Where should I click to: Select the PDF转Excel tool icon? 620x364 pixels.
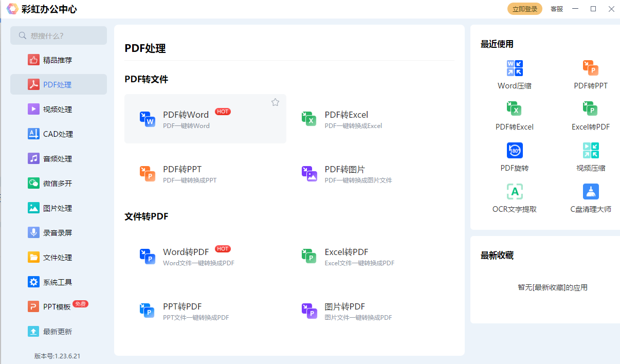click(309, 118)
